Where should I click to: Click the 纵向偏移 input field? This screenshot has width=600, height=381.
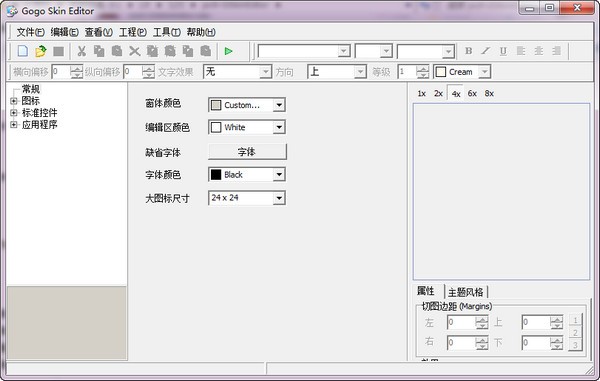pyautogui.click(x=133, y=72)
